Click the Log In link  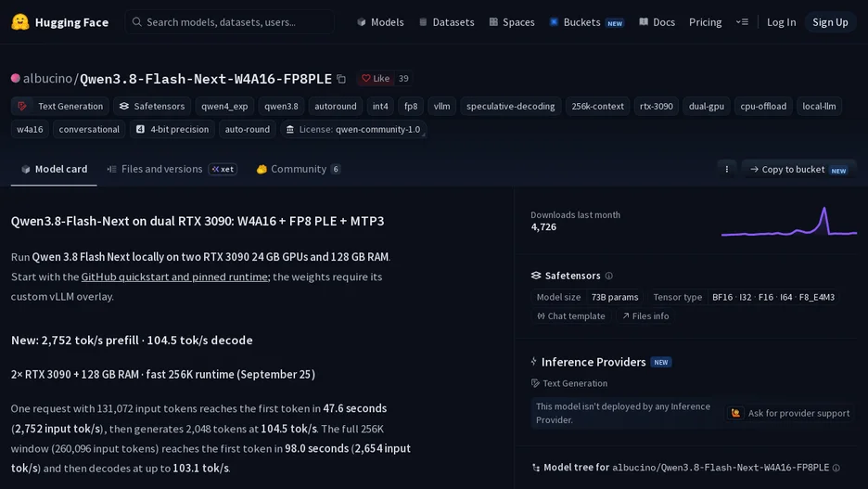[x=781, y=22]
